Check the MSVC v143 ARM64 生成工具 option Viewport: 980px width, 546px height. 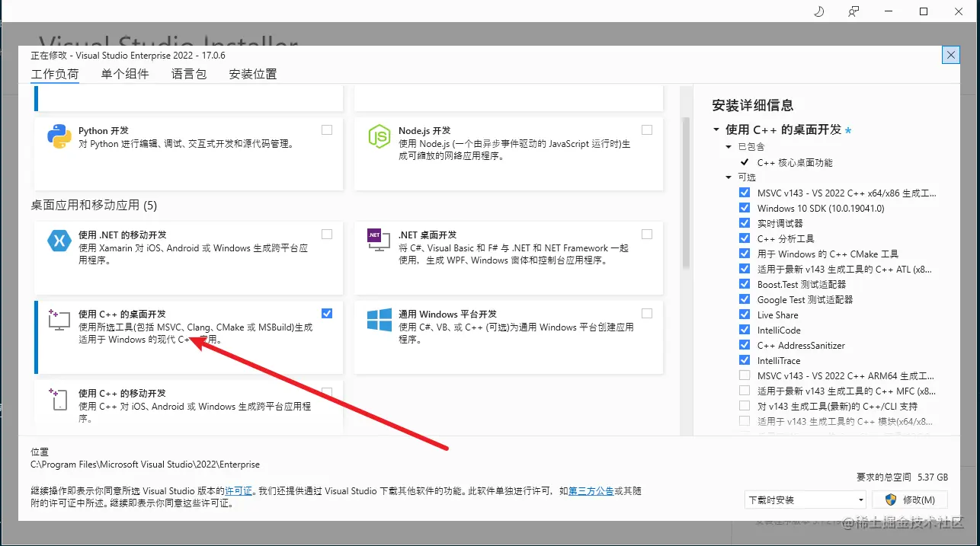745,375
